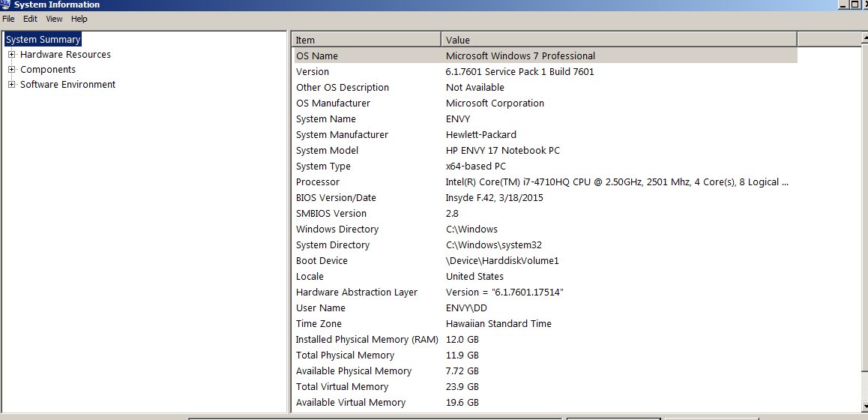The height and width of the screenshot is (420, 868).
Task: Select the OS Name row
Action: [545, 56]
